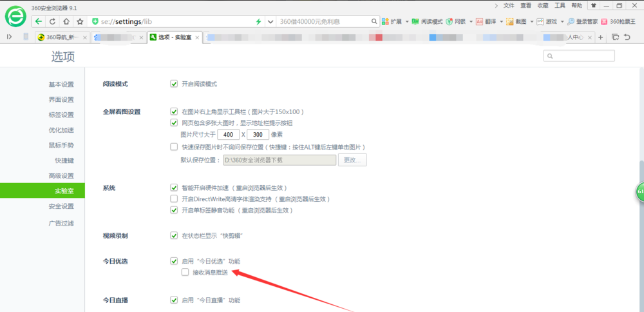Expand the sidebar toggle icon
644x312 pixels.
(x=10, y=37)
